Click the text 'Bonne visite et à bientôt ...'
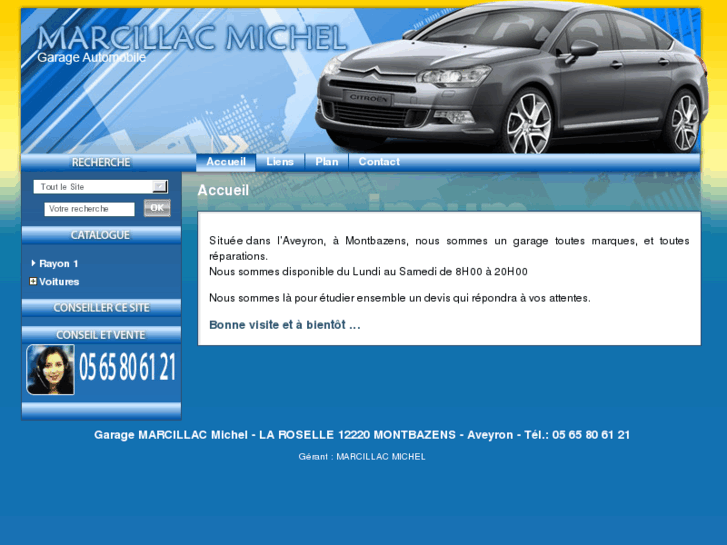 tap(285, 325)
